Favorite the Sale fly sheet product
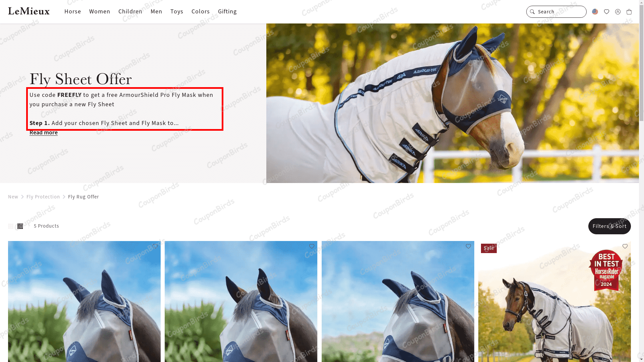The height and width of the screenshot is (362, 644). point(625,246)
